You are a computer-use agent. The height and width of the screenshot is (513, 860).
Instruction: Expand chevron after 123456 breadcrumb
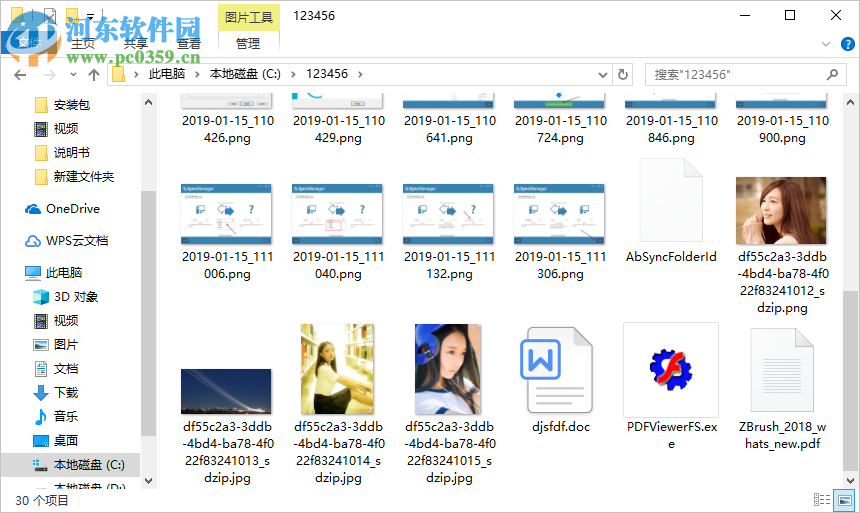tap(360, 75)
